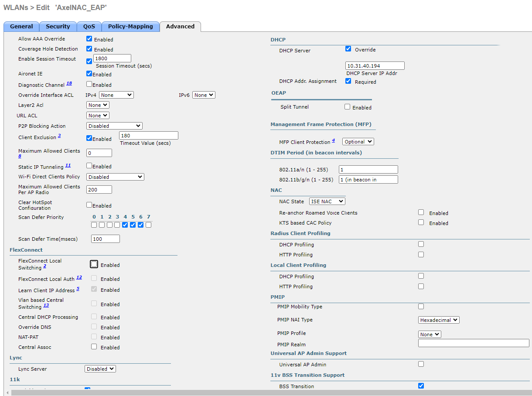Enable the OEAP Split Tunnel option
Image resolution: width=532 pixels, height=396 pixels.
click(347, 107)
